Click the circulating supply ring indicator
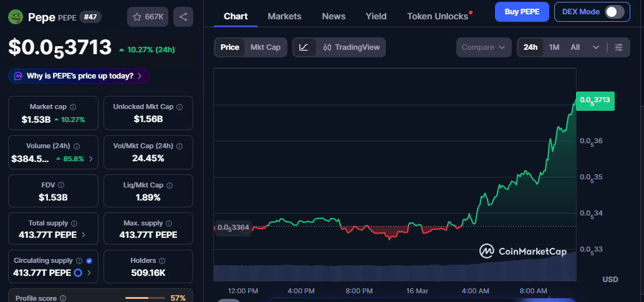 click(78, 273)
